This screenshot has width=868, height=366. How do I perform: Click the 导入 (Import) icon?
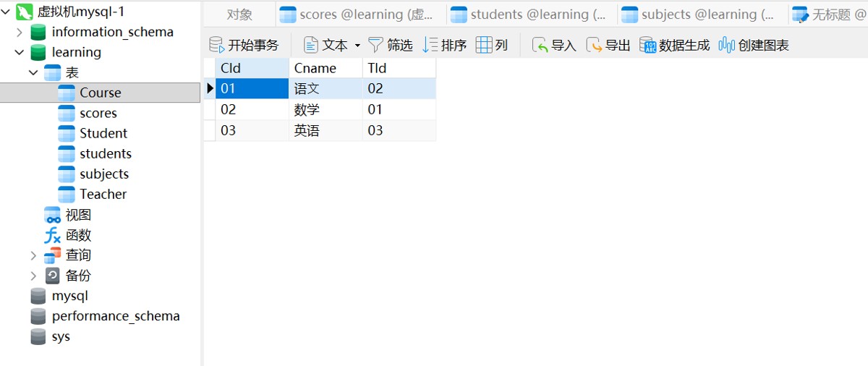click(x=540, y=45)
